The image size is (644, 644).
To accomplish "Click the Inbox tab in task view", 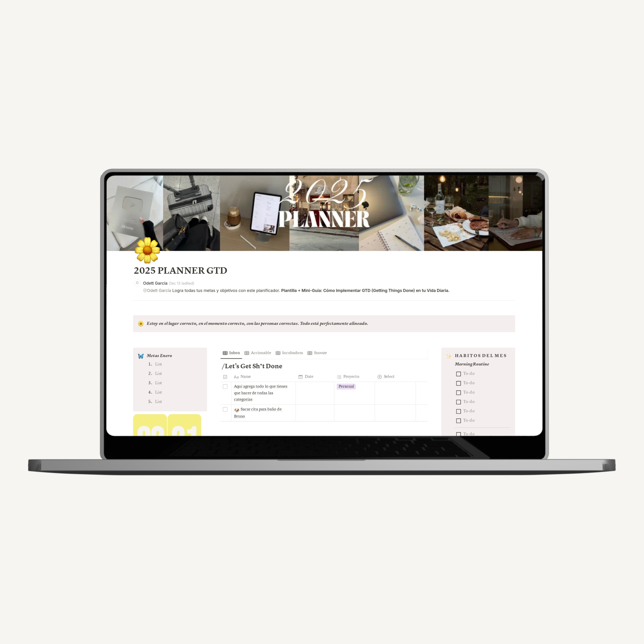I will 232,353.
